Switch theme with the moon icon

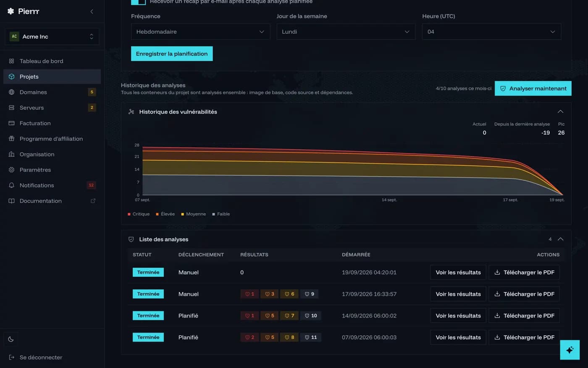pos(11,339)
